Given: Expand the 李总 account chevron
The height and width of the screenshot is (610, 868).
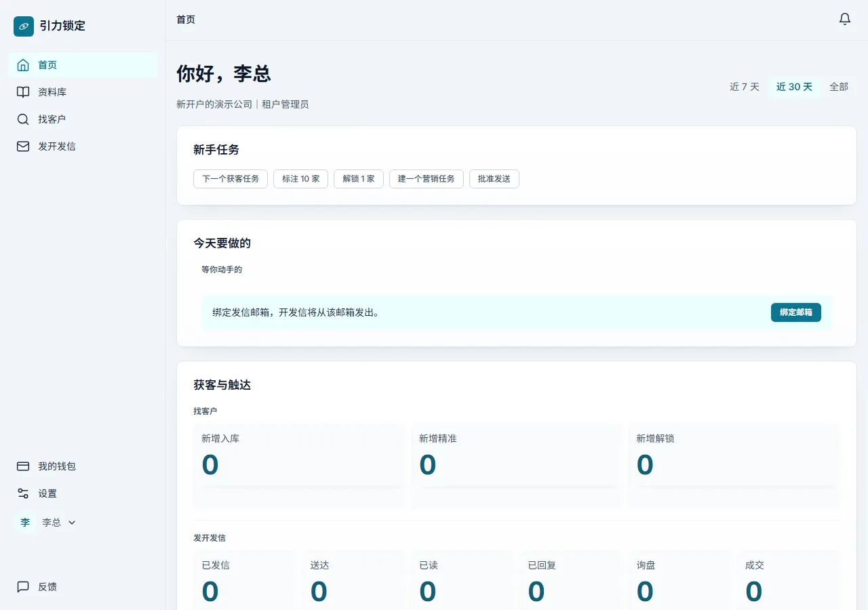Looking at the screenshot, I should coord(72,523).
